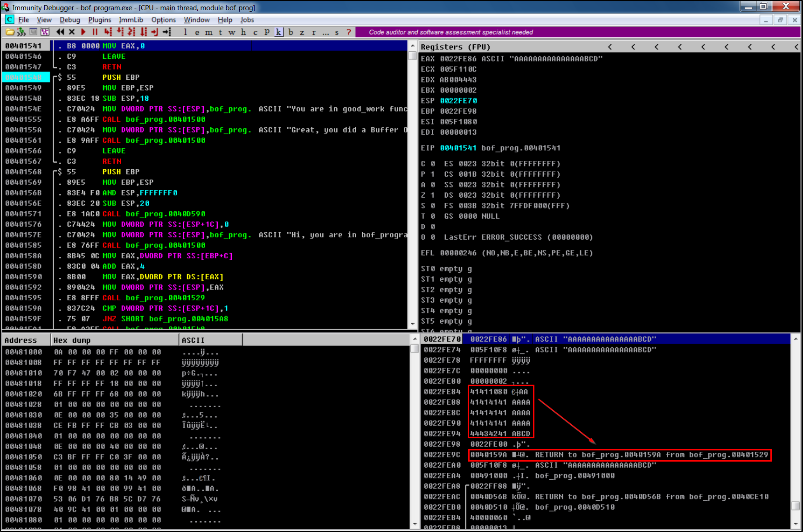Open the Memory map with m
Screen dimensions: 803x532
[x=209, y=32]
